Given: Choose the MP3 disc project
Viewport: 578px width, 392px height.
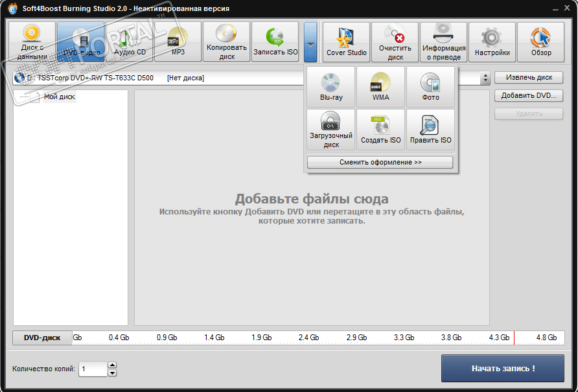Looking at the screenshot, I should tap(178, 41).
